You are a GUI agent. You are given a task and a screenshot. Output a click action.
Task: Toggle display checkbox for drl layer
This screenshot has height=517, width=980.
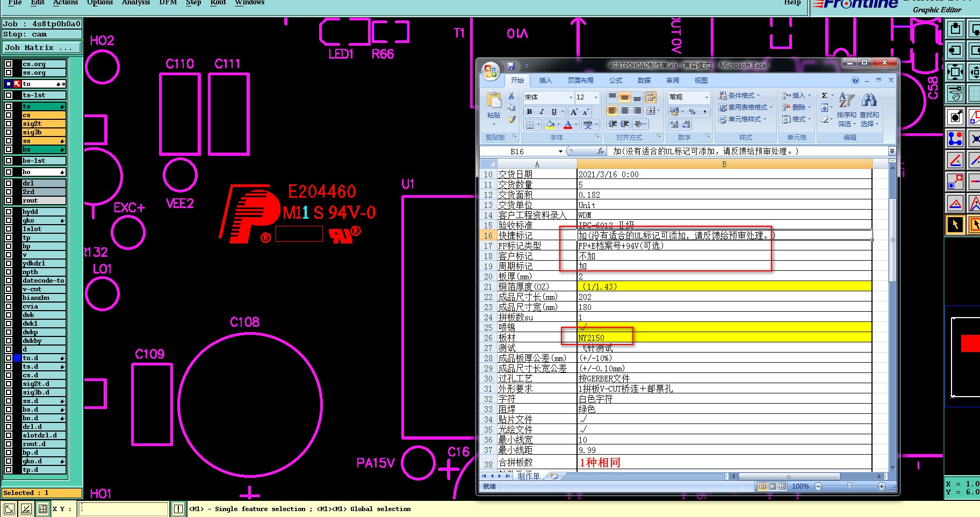[9, 183]
